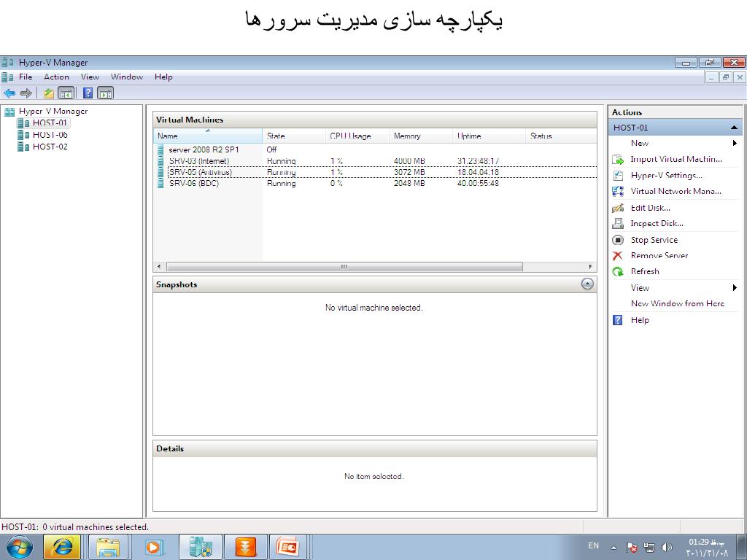
Task: Click the Status column header
Action: click(x=561, y=136)
